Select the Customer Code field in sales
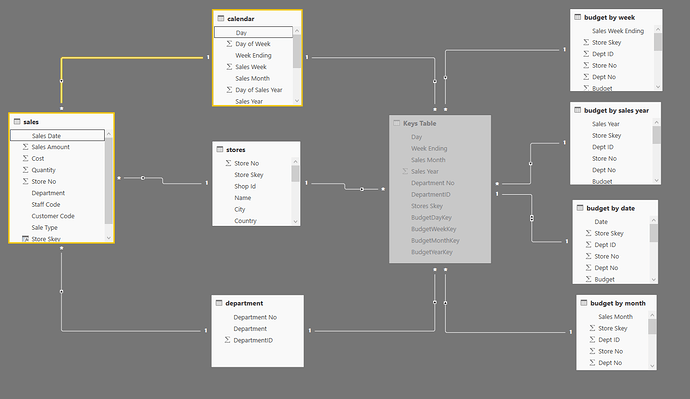The height and width of the screenshot is (399, 690). point(53,216)
